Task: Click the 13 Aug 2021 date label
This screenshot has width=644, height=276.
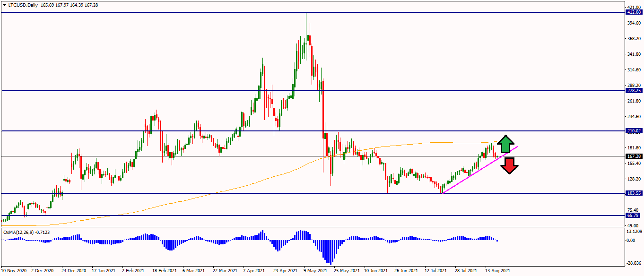Action: click(497, 271)
